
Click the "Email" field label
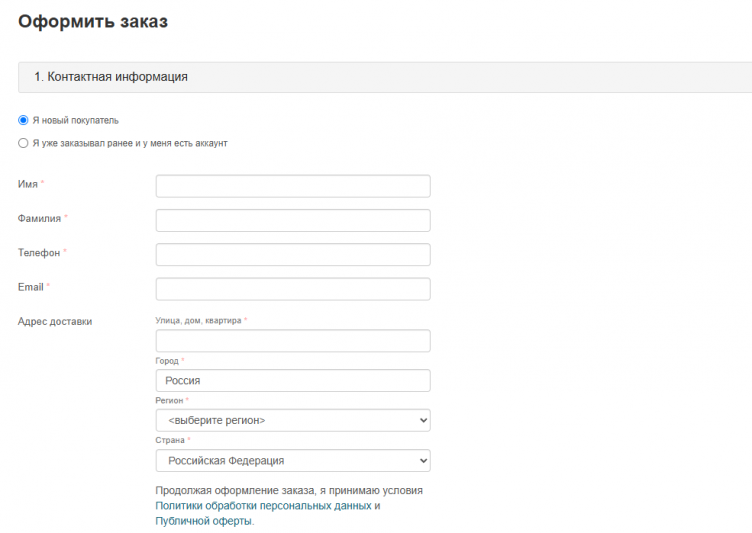(31, 287)
